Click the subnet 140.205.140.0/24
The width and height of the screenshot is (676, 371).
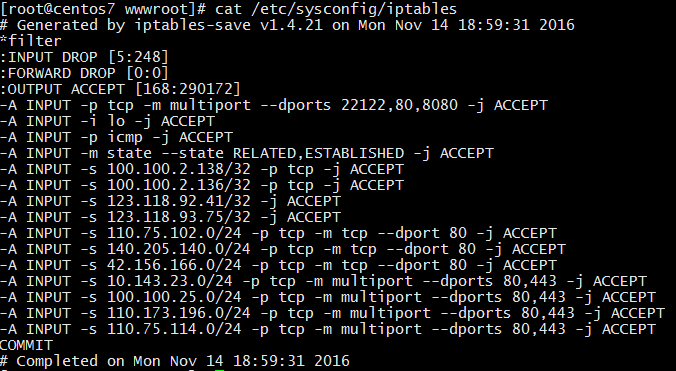pyautogui.click(x=179, y=249)
